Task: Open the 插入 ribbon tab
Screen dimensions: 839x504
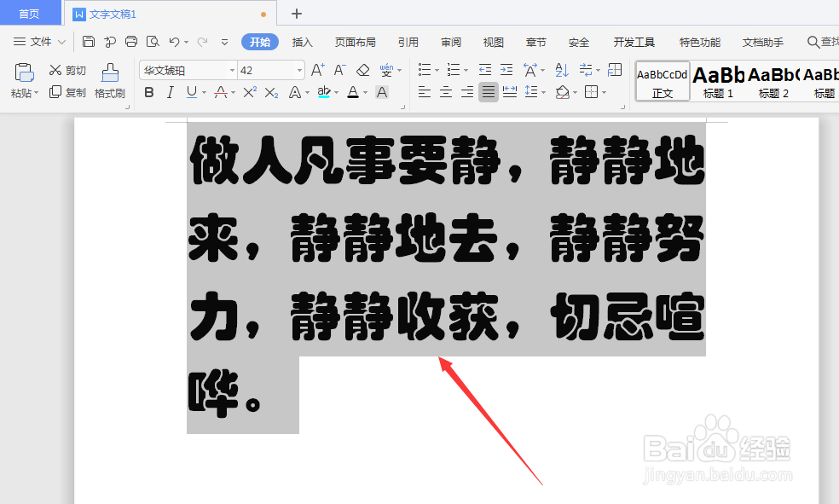Action: pos(303,43)
